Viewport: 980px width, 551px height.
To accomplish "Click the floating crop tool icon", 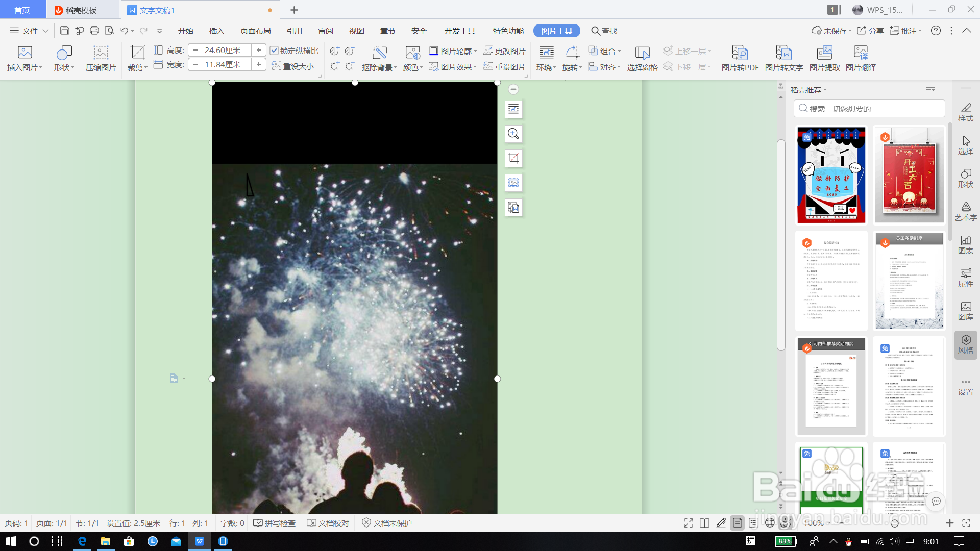I will coord(513,158).
